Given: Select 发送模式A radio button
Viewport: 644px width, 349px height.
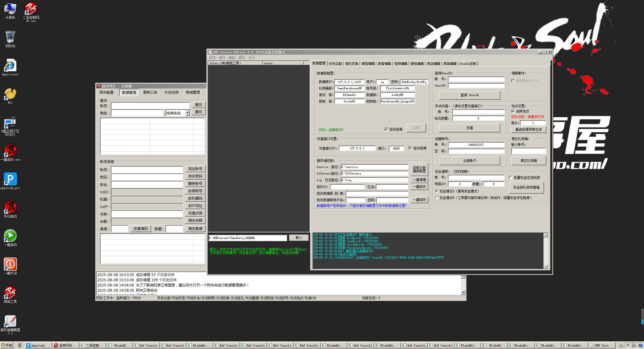Looking at the screenshot, I should [x=436, y=191].
